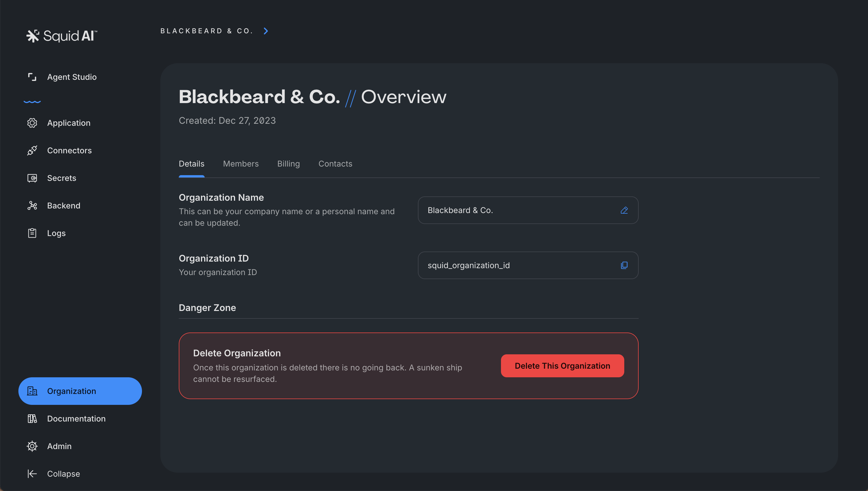The width and height of the screenshot is (868, 491).
Task: Open the Logs sidebar label
Action: [56, 233]
